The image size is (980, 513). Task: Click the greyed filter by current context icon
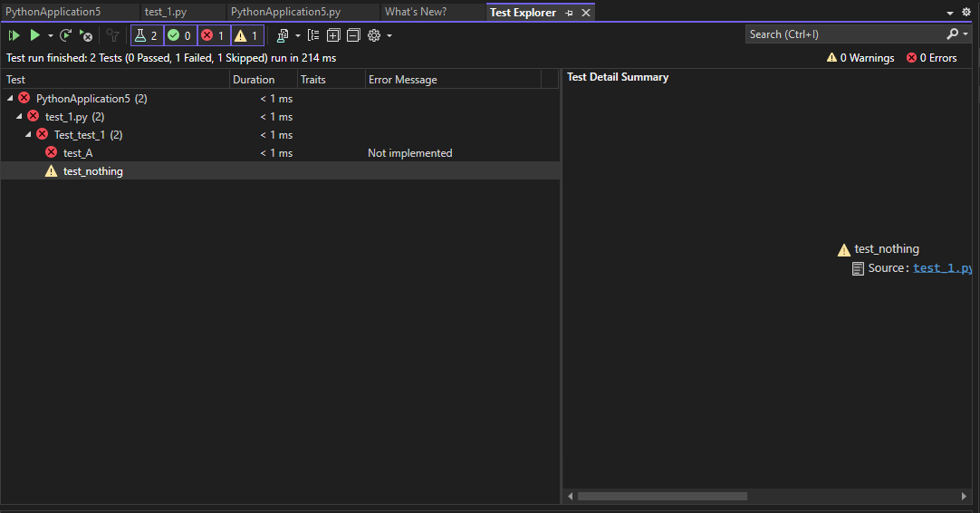tap(112, 35)
